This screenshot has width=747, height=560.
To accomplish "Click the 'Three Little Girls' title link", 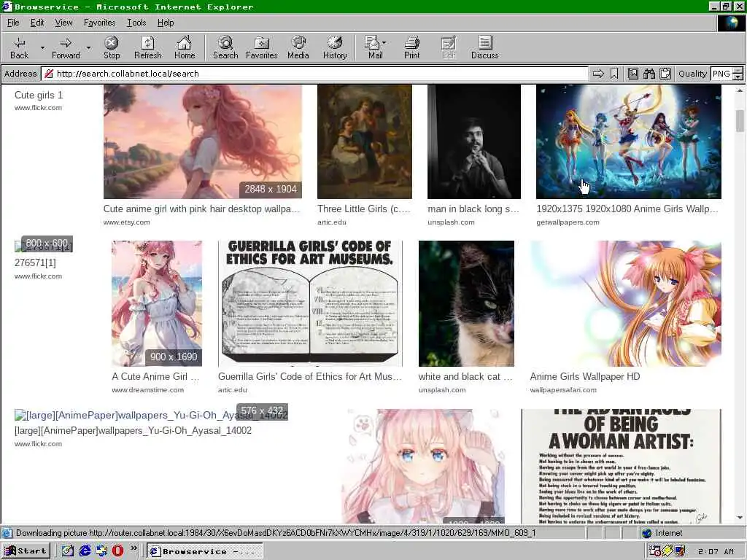I will coord(363,209).
